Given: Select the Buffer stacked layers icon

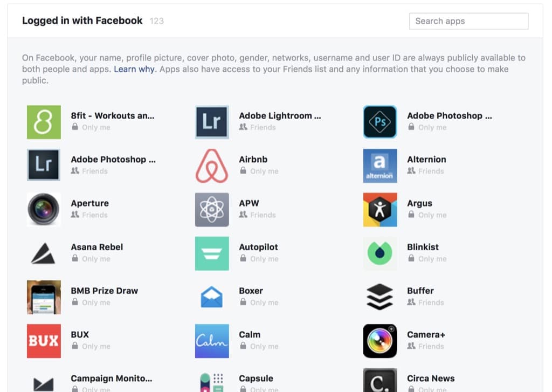Looking at the screenshot, I should (x=380, y=297).
